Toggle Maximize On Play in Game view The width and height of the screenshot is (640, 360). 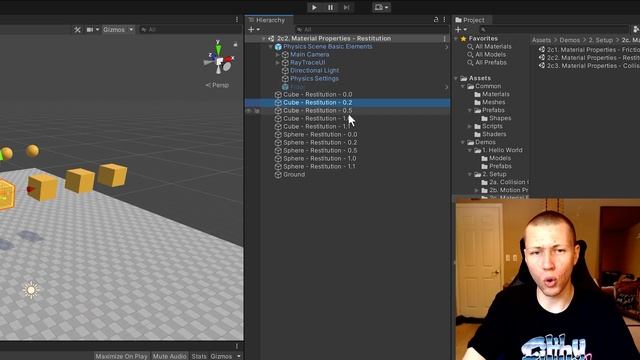(x=121, y=356)
